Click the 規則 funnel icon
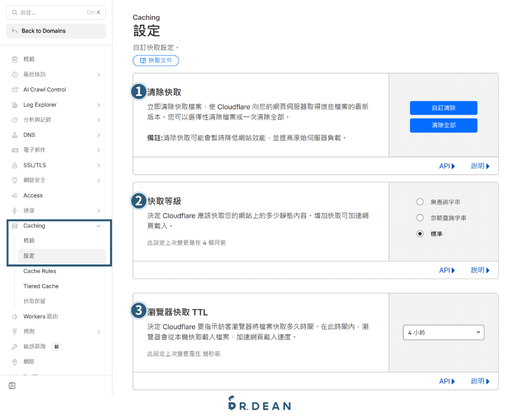 [x=15, y=331]
